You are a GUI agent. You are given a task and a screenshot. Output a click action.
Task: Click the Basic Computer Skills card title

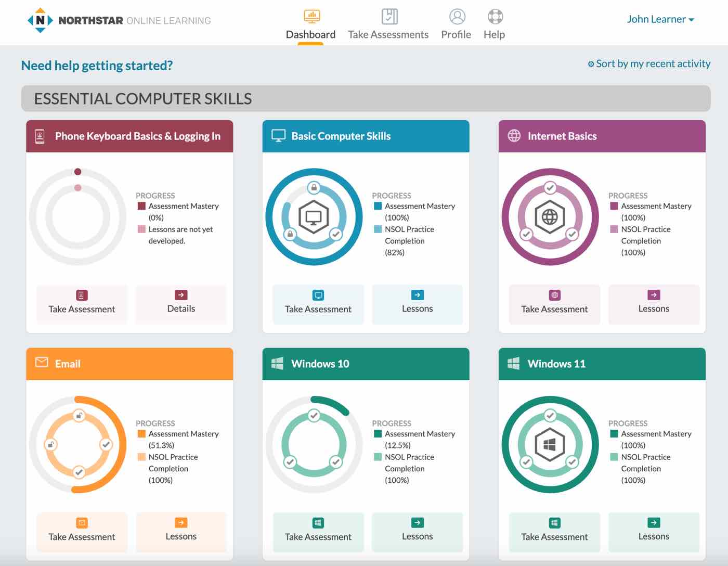click(341, 136)
